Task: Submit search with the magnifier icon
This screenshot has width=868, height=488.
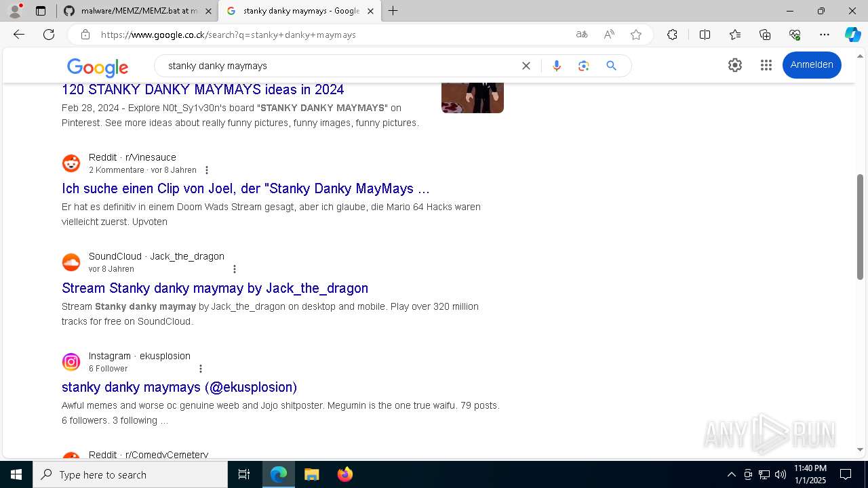Action: tap(611, 66)
